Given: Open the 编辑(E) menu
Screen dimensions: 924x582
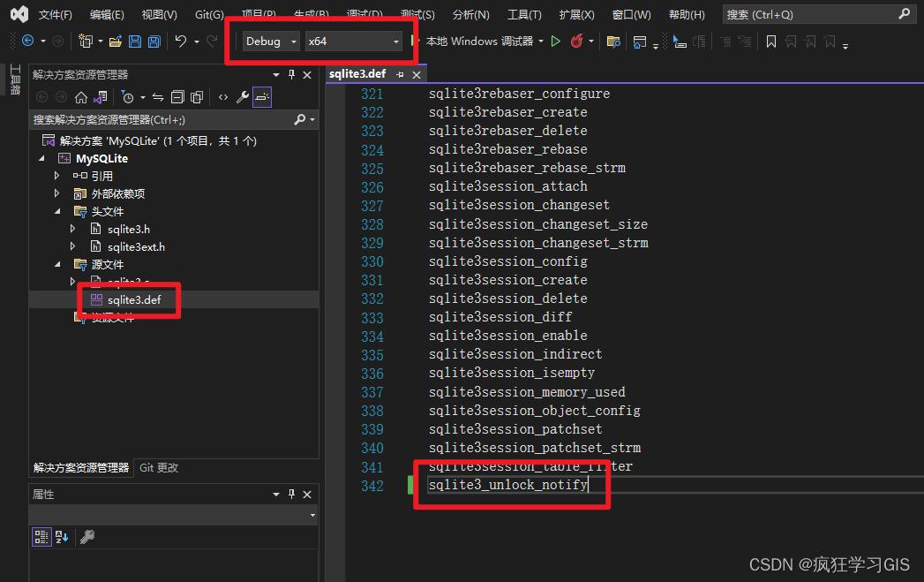Looking at the screenshot, I should click(x=107, y=15).
